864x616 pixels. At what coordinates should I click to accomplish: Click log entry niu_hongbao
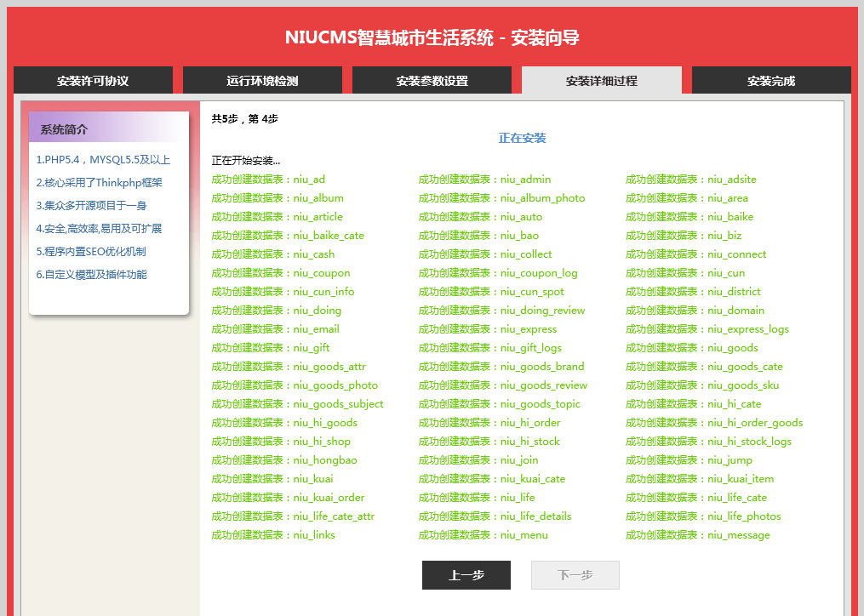pos(284,460)
